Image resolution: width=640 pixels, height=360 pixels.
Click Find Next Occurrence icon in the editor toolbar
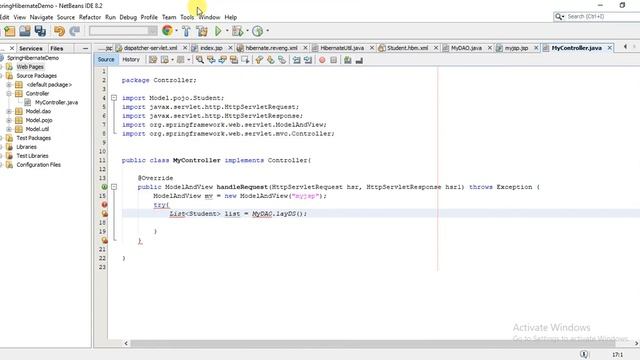point(222,60)
